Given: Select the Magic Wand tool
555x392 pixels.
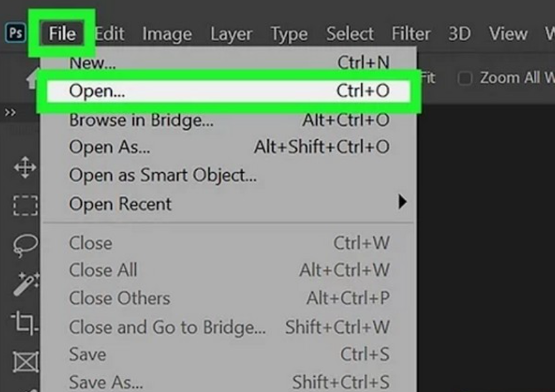Looking at the screenshot, I should pyautogui.click(x=26, y=284).
